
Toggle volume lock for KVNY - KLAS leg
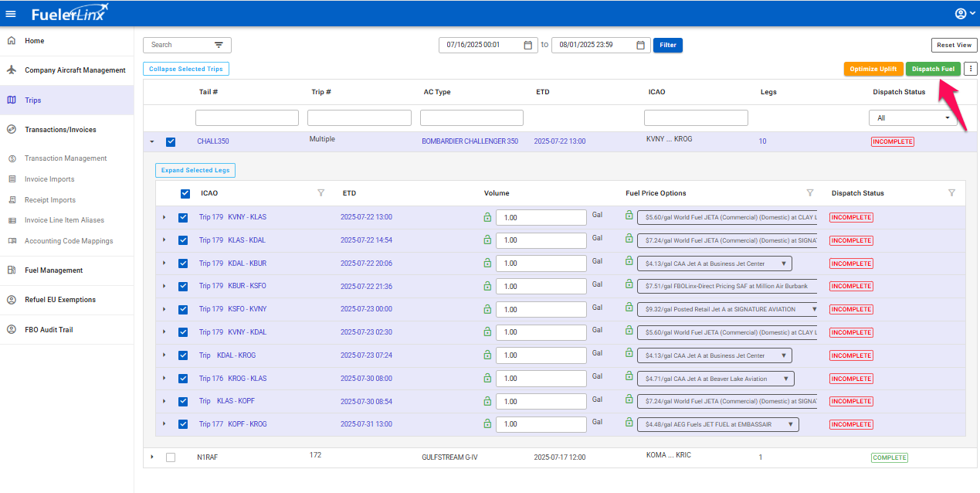coord(487,217)
